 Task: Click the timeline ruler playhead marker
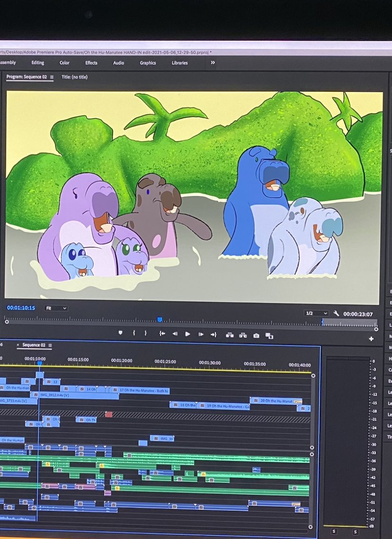pyautogui.click(x=40, y=363)
